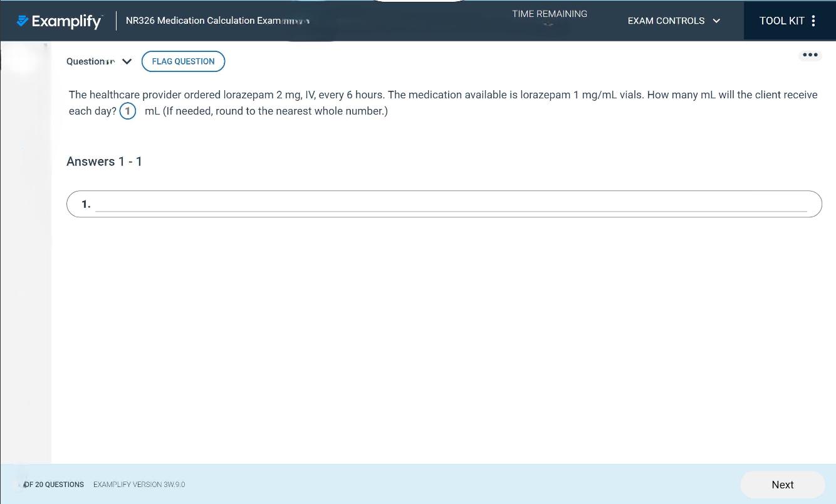Click the Time Remaining label
This screenshot has width=836, height=504.
tap(550, 14)
